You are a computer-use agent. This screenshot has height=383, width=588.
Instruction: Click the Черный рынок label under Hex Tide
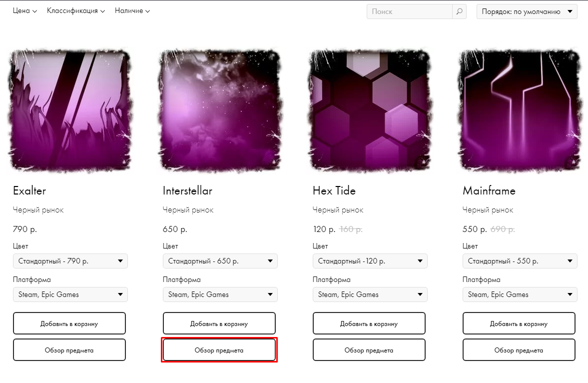338,210
